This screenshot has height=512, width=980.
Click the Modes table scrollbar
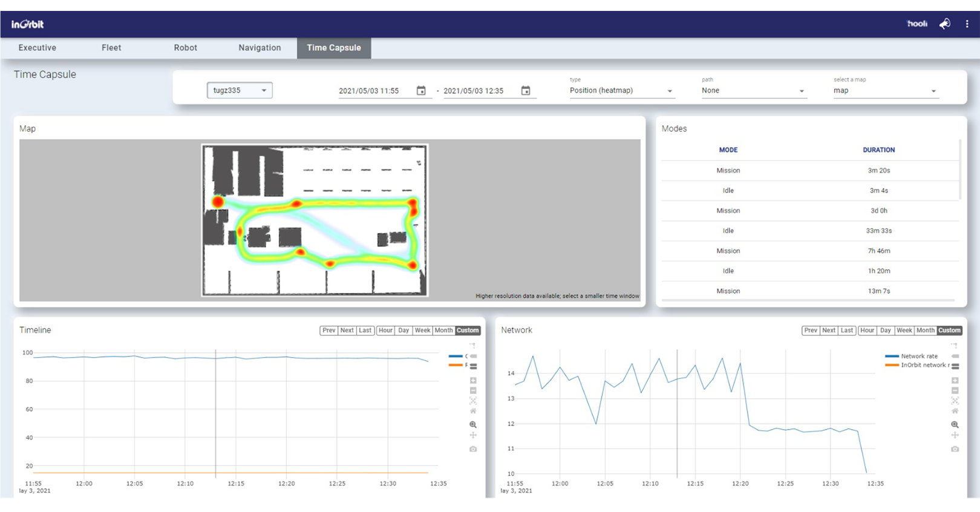tap(960, 170)
